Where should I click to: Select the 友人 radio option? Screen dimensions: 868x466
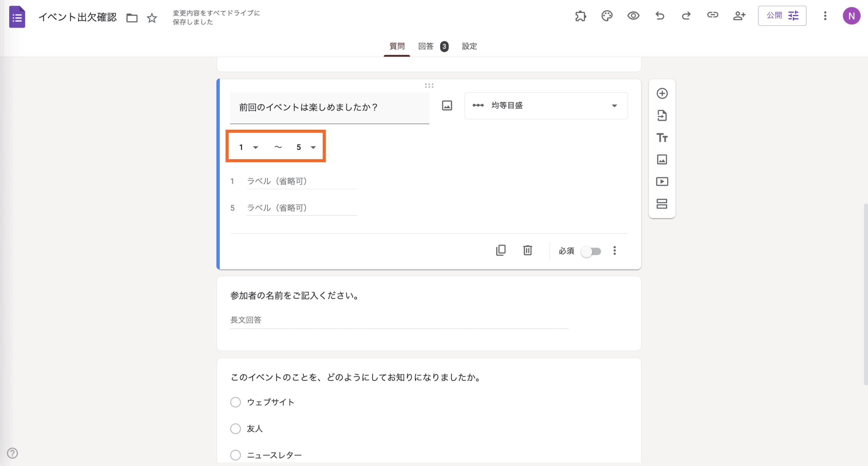coord(236,428)
